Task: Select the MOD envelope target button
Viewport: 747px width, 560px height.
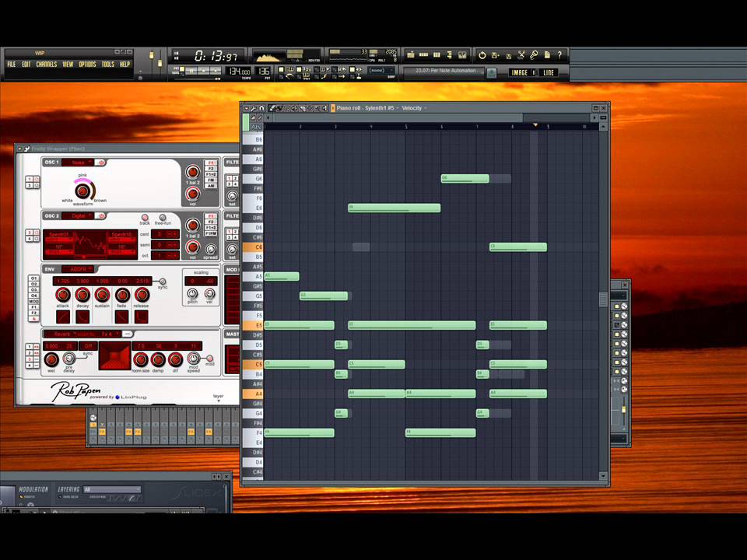Action: 33,302
